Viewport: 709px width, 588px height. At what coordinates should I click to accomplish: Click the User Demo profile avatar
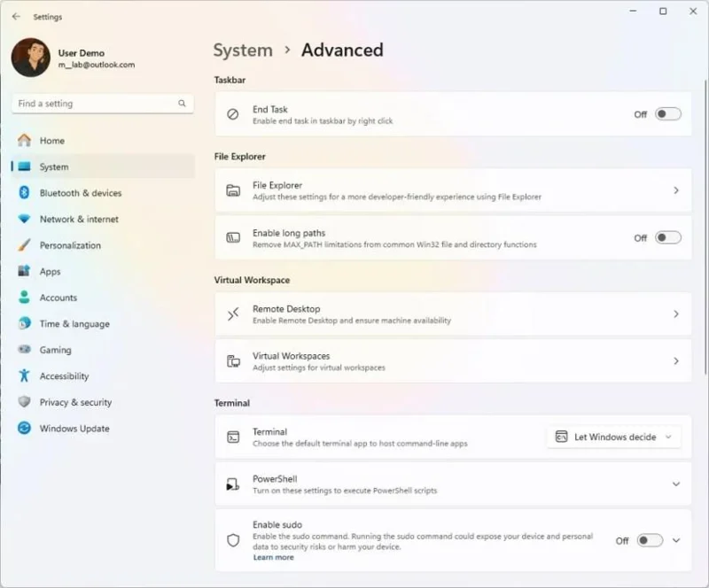point(31,58)
